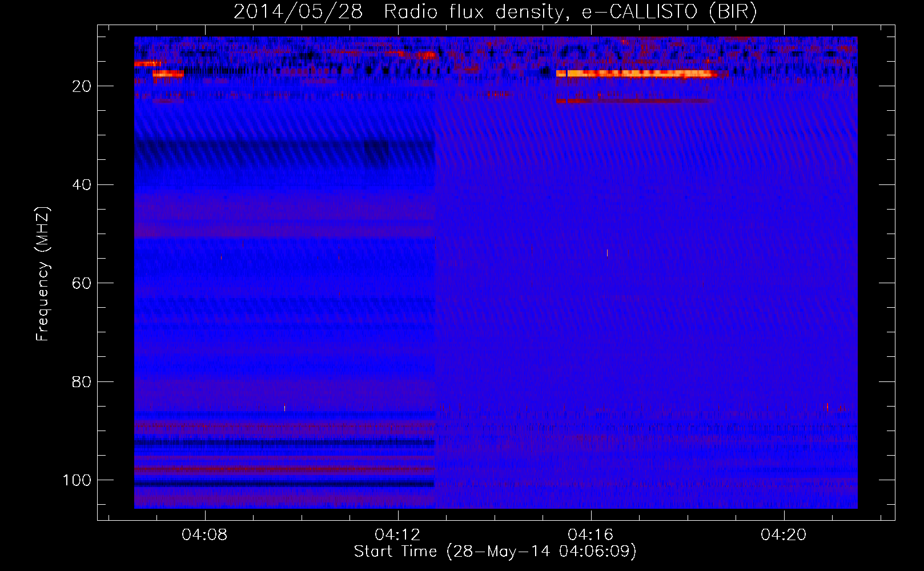This screenshot has width=924, height=571.
Task: Click the '40' frequency tick label
Action: [82, 185]
